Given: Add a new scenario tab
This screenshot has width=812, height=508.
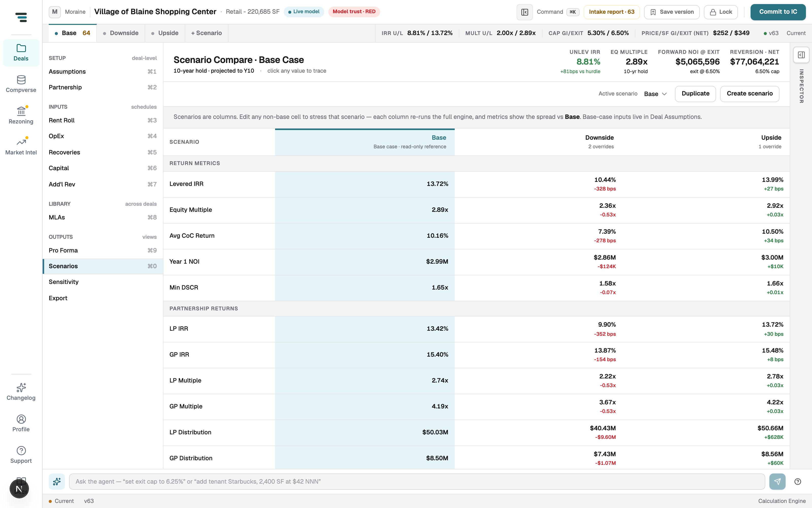Looking at the screenshot, I should coord(206,33).
